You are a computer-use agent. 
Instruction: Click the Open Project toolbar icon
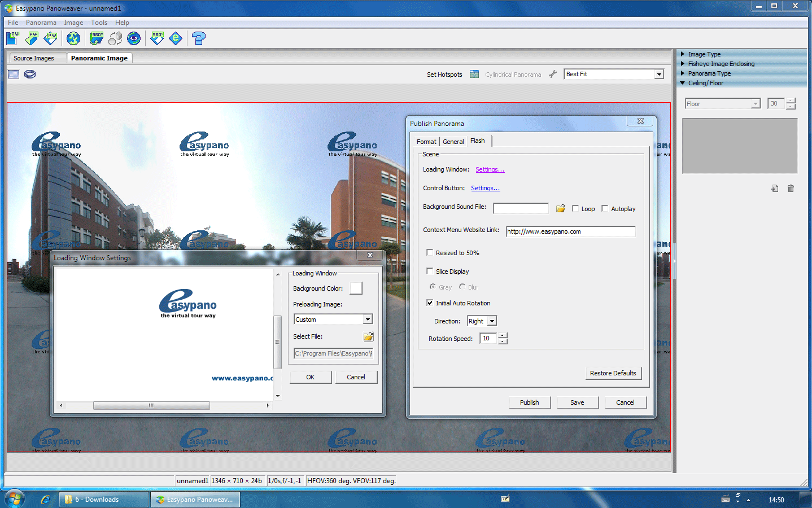pos(32,38)
